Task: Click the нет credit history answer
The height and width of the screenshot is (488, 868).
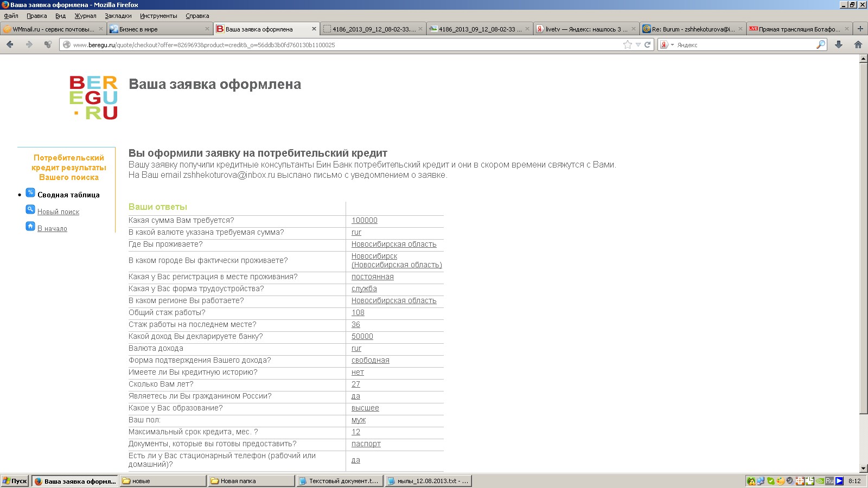Action: tap(358, 372)
